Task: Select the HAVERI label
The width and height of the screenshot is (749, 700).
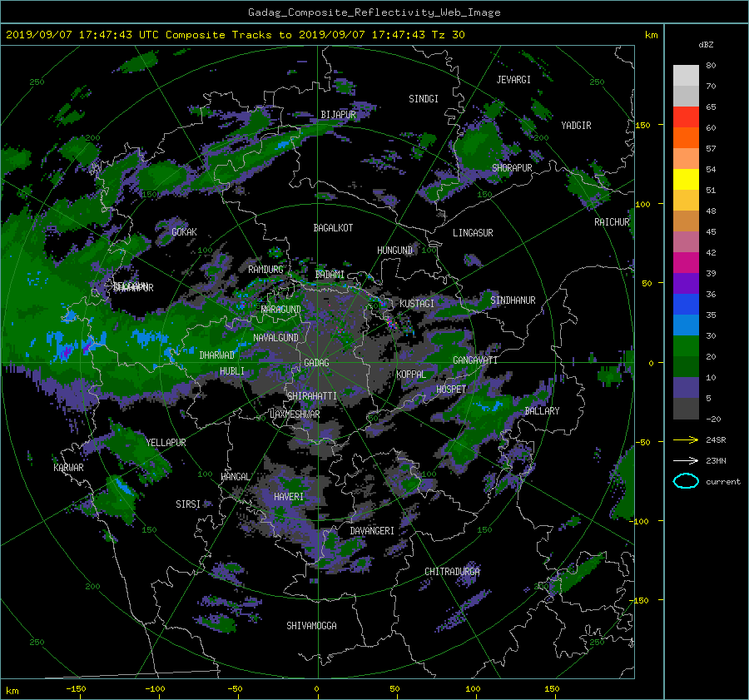Action: (x=289, y=497)
